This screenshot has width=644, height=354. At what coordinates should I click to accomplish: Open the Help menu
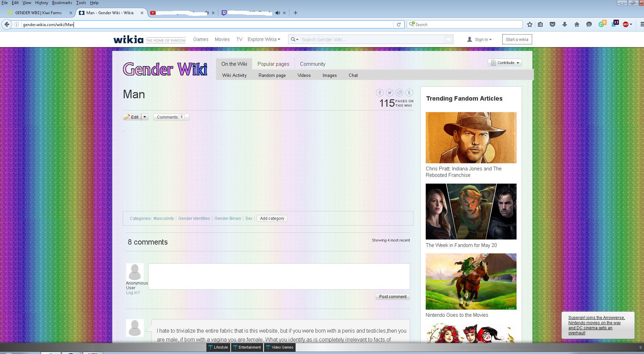94,3
